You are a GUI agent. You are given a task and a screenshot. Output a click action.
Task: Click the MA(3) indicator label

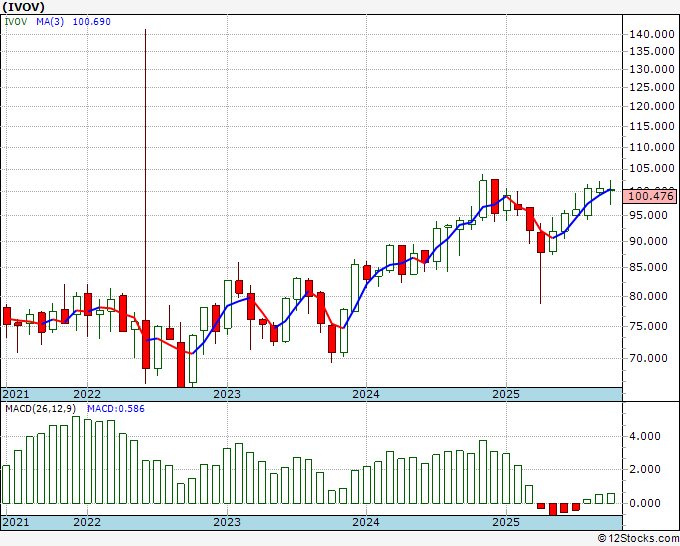(x=50, y=22)
